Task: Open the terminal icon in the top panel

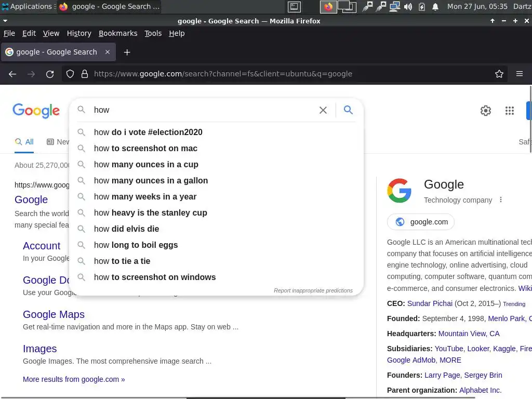Action: [x=294, y=6]
